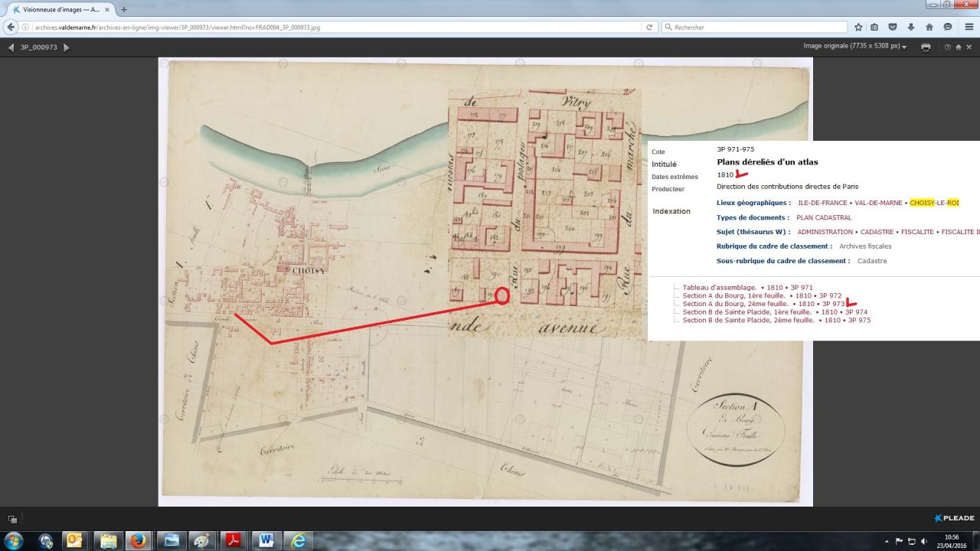Click the PLEADE logo
This screenshot has width=980, height=551.
click(x=954, y=518)
